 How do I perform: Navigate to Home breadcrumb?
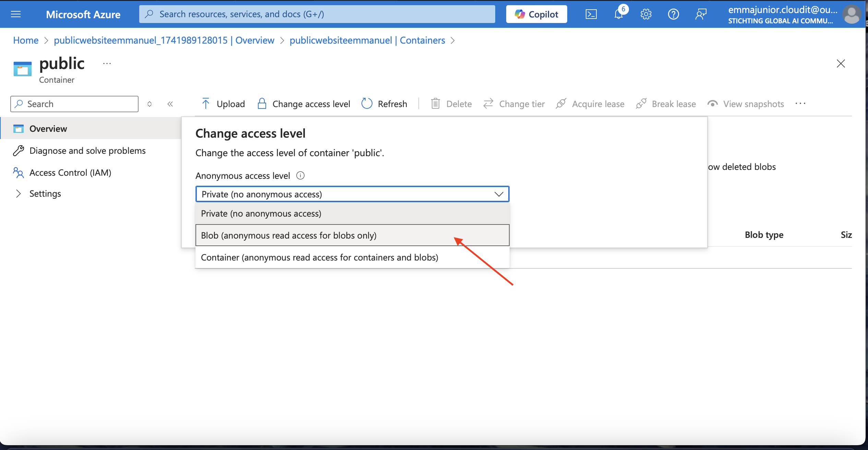pos(26,40)
